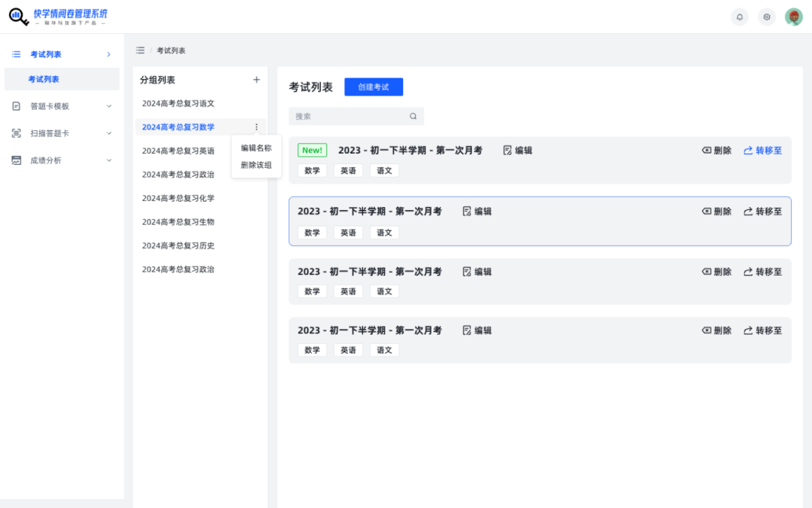The height and width of the screenshot is (508, 812).
Task: Click the breadcrumb list icon
Action: (x=140, y=50)
